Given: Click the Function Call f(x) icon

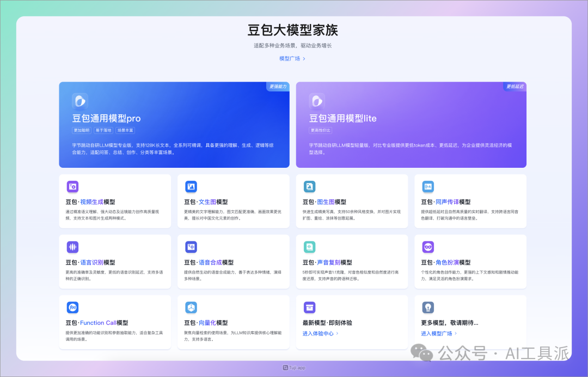Looking at the screenshot, I should [x=72, y=307].
